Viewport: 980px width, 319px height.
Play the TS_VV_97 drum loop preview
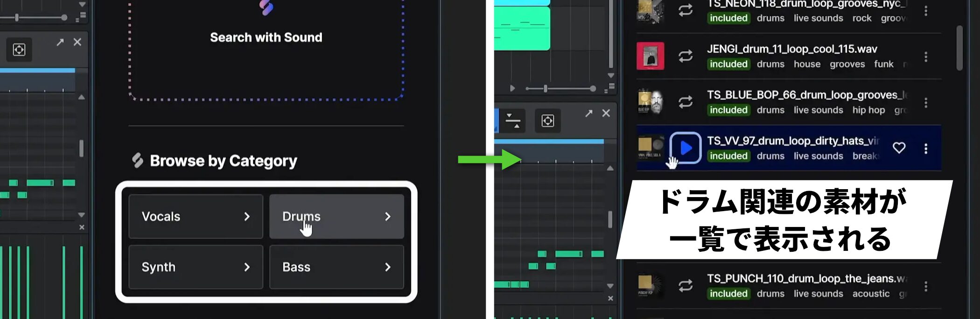[685, 148]
